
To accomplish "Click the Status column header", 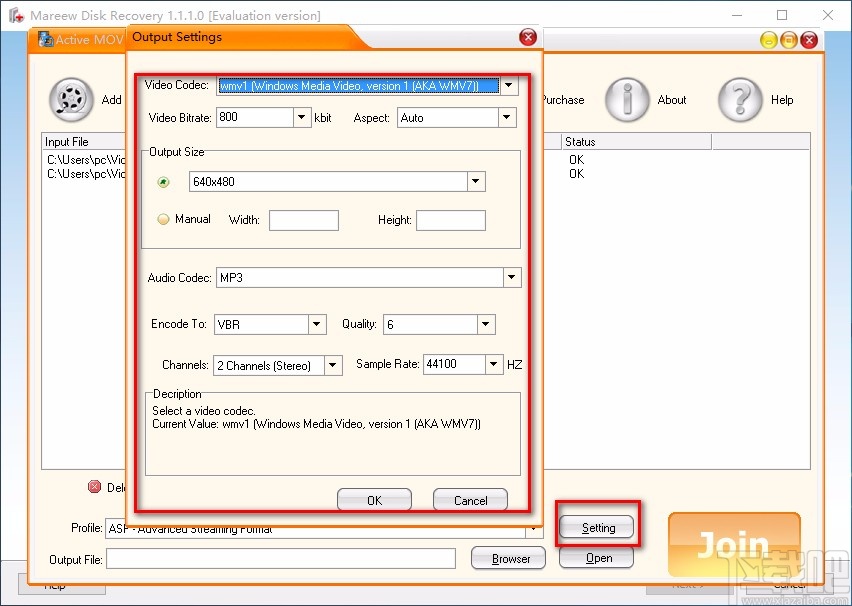I will (636, 142).
